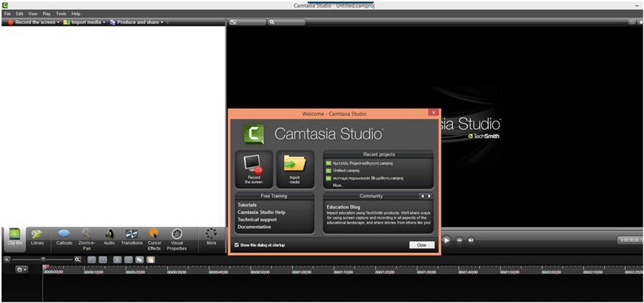The image size is (644, 303).
Task: Open the Play menu
Action: (47, 14)
